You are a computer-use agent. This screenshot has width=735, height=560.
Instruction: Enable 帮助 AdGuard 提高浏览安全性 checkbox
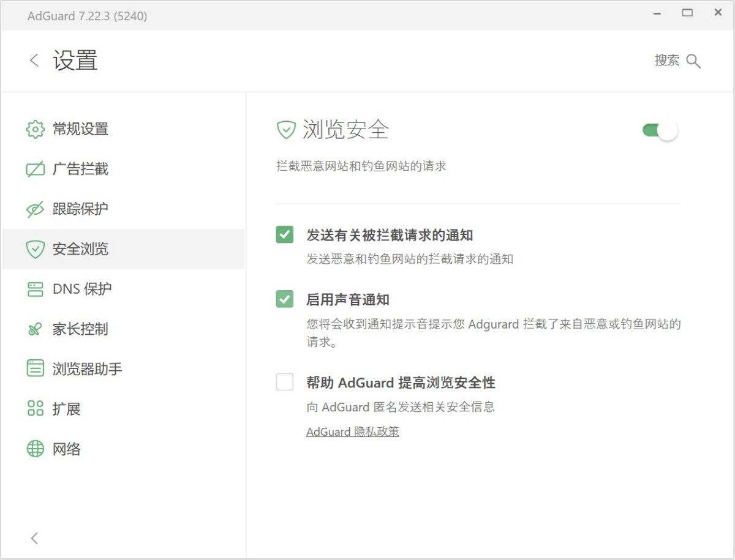285,383
